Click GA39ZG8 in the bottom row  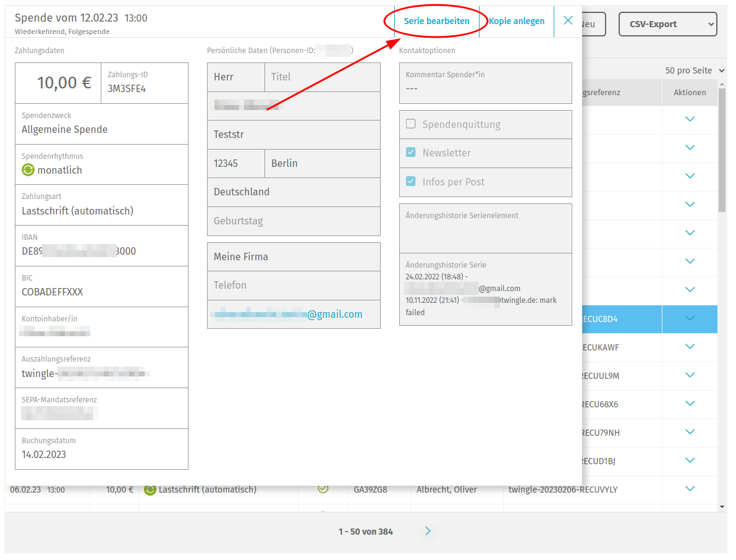(x=370, y=490)
